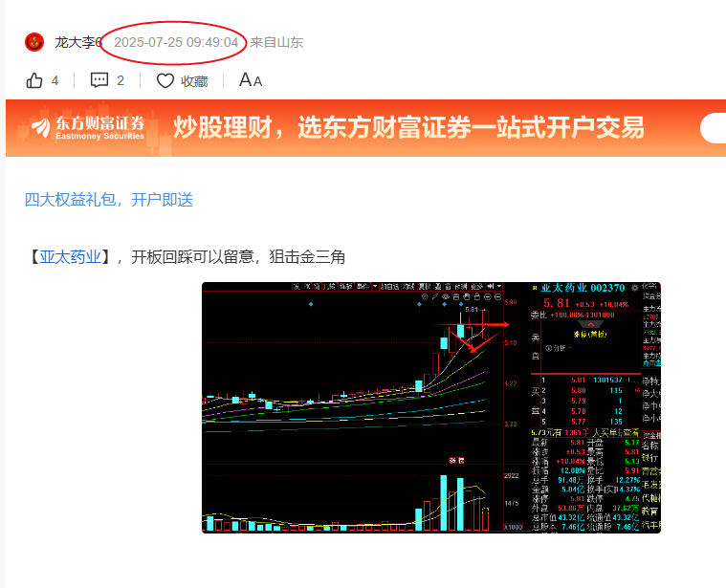
Task: Open the profile of user 龙大李6
Action: (77, 42)
